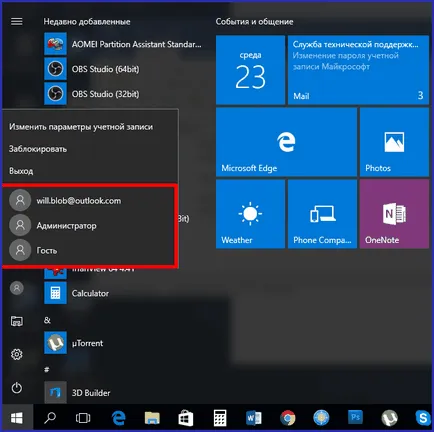Click the Недавно добавленные header
This screenshot has width=434, height=432.
click(87, 22)
